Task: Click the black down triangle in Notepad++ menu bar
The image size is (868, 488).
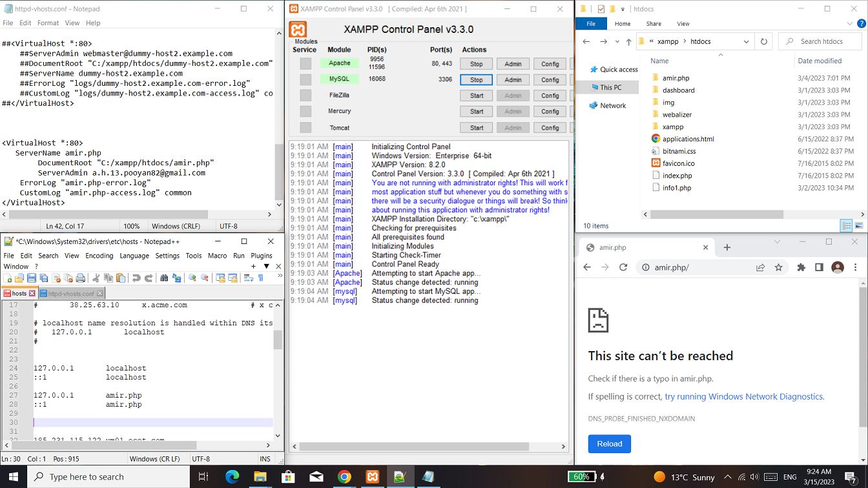Action: tap(266, 266)
